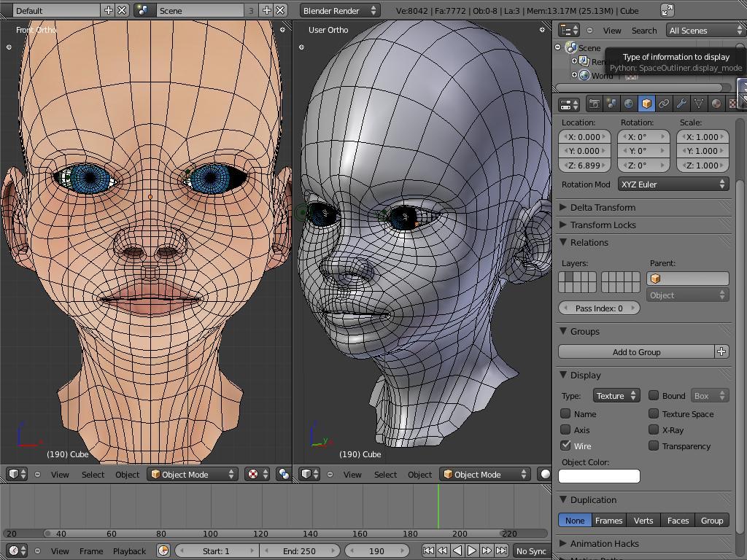Open the outliner Search menu
Image resolution: width=747 pixels, height=560 pixels.
[643, 31]
